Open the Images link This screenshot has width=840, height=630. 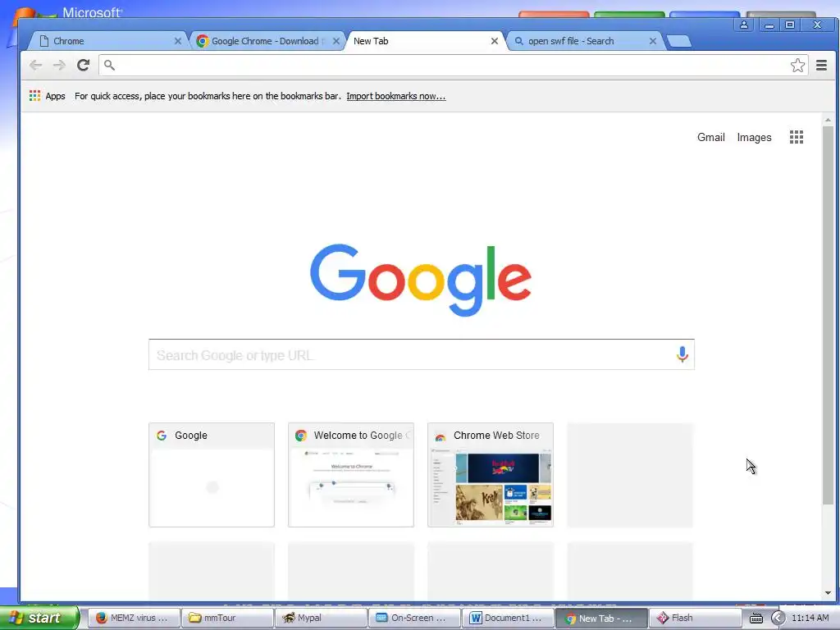click(x=755, y=137)
